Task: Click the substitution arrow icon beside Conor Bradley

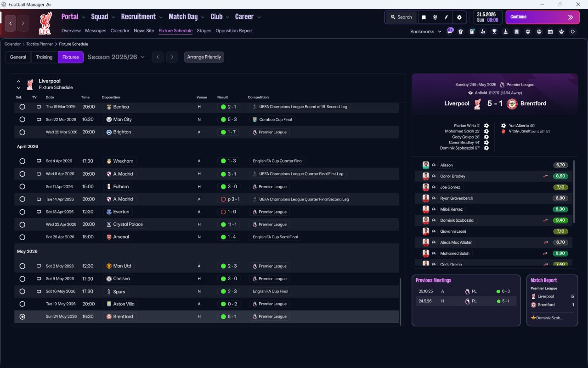Action: click(545, 176)
